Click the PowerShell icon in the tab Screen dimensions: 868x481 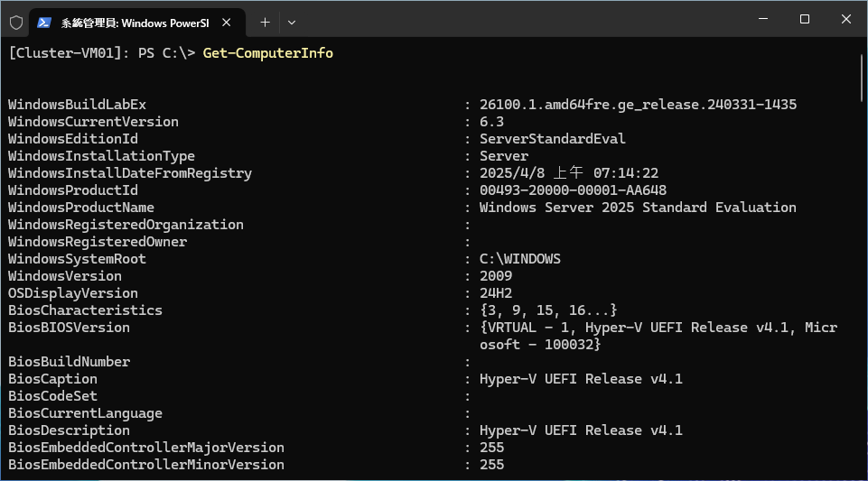pos(45,22)
